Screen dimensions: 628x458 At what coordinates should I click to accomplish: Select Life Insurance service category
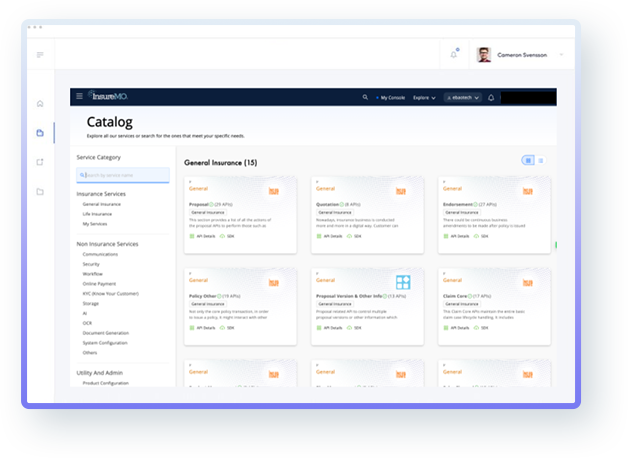point(97,214)
